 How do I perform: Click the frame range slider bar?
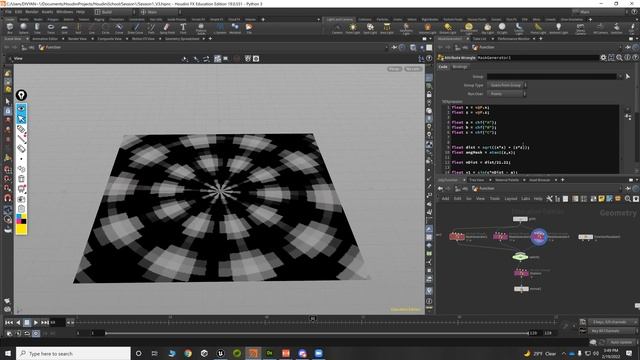pos(317,333)
